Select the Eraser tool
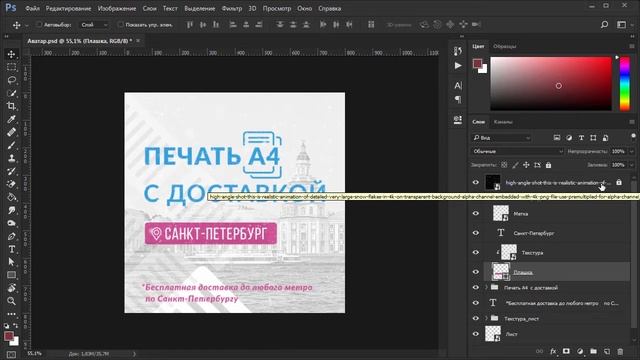The height and width of the screenshot is (360, 640). click(x=11, y=184)
